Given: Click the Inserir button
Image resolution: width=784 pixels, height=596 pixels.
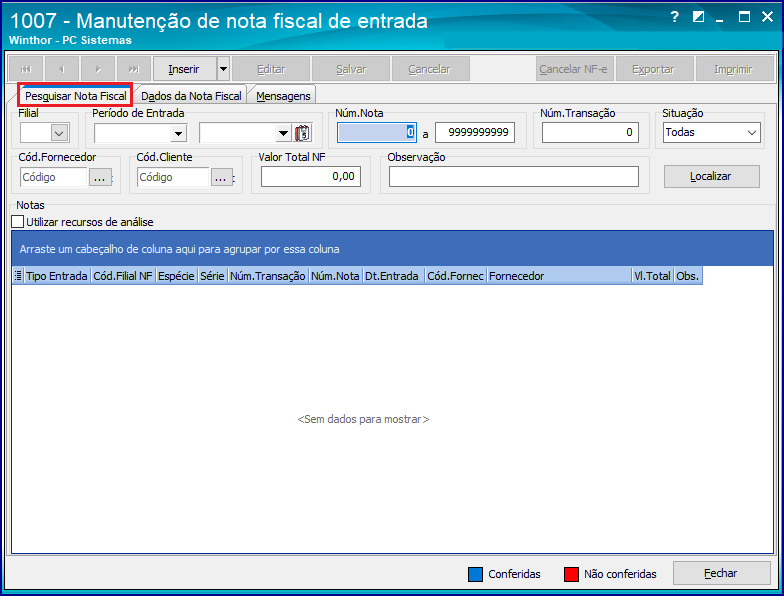Looking at the screenshot, I should pos(184,69).
